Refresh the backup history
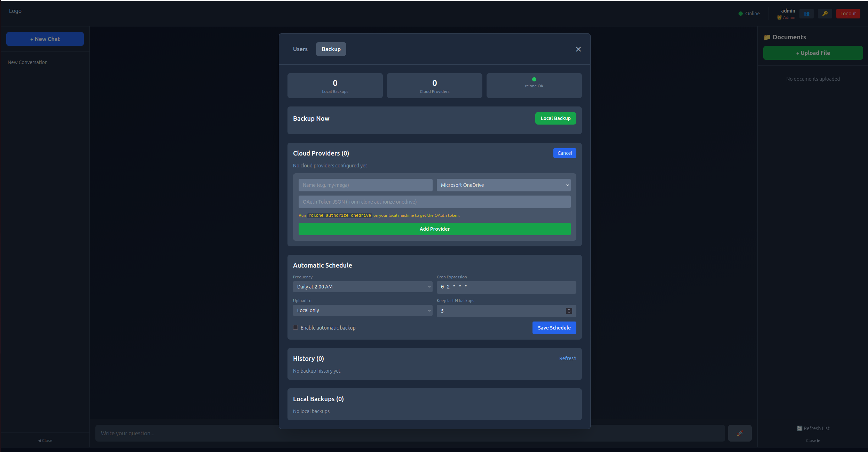This screenshot has height=452, width=868. click(567, 358)
